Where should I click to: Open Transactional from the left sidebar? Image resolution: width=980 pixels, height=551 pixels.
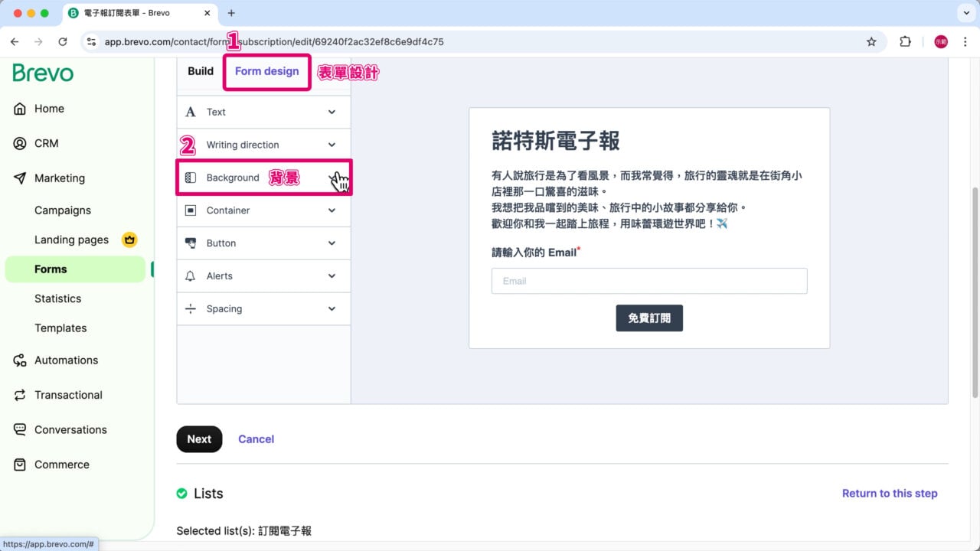tap(68, 395)
